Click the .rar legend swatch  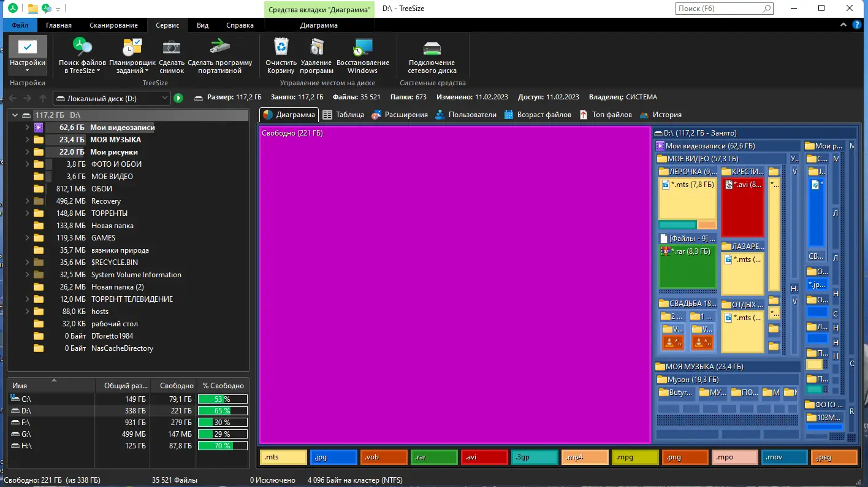click(x=435, y=457)
